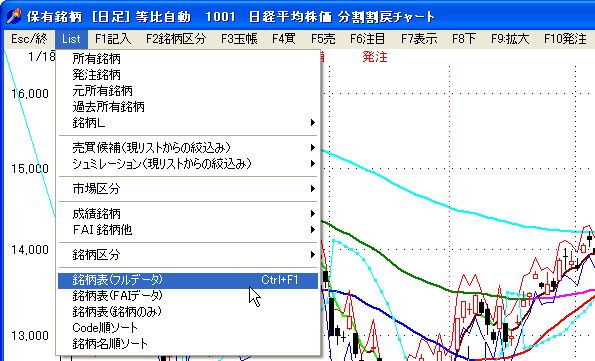Expand the 市場区分 submenu
This screenshot has height=361, width=595.
[x=188, y=188]
